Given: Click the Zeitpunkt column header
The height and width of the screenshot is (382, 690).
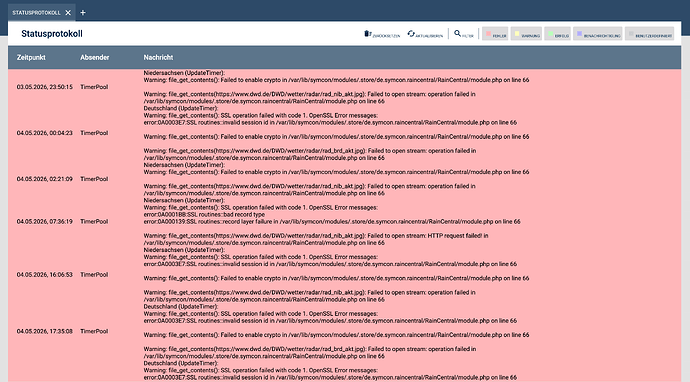Looking at the screenshot, I should [31, 57].
